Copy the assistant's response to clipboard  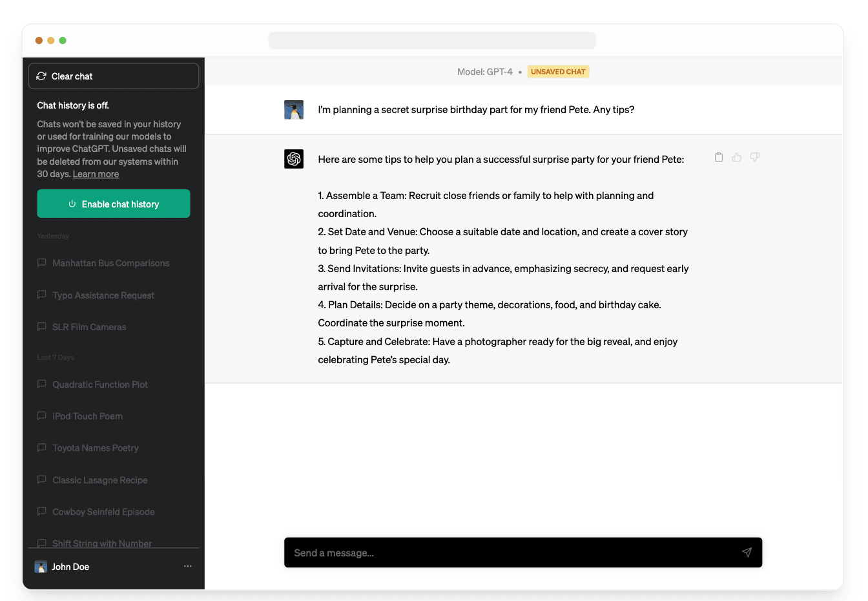[718, 156]
